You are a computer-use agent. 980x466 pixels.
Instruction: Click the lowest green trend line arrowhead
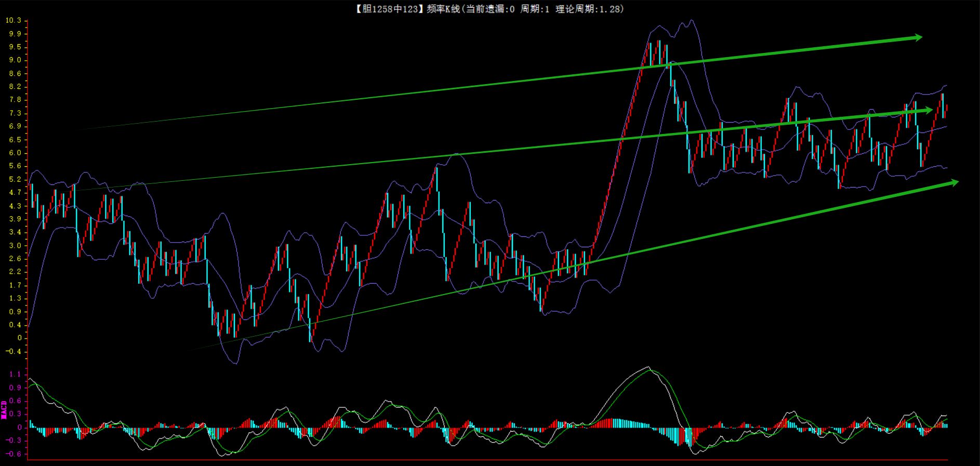(x=953, y=182)
